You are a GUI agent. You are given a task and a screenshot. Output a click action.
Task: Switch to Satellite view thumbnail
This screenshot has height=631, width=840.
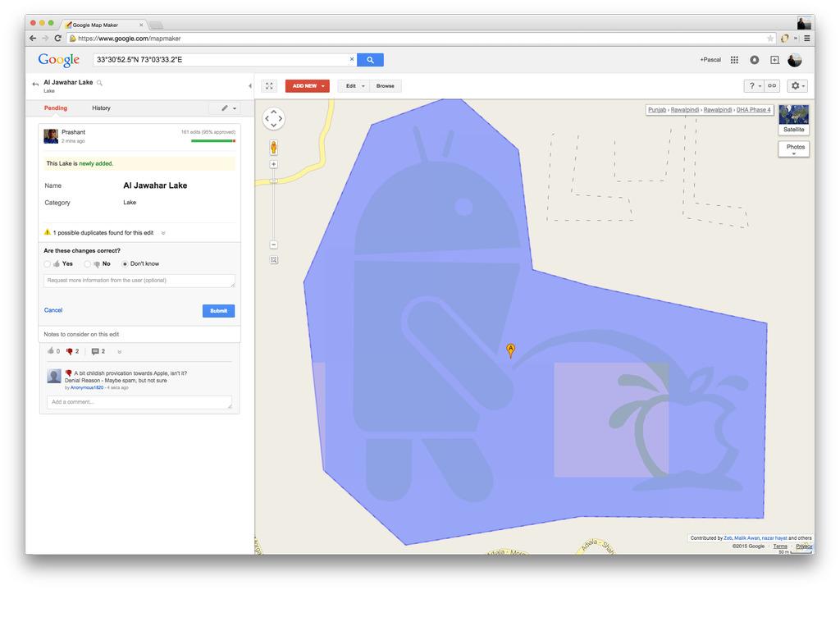tap(794, 120)
